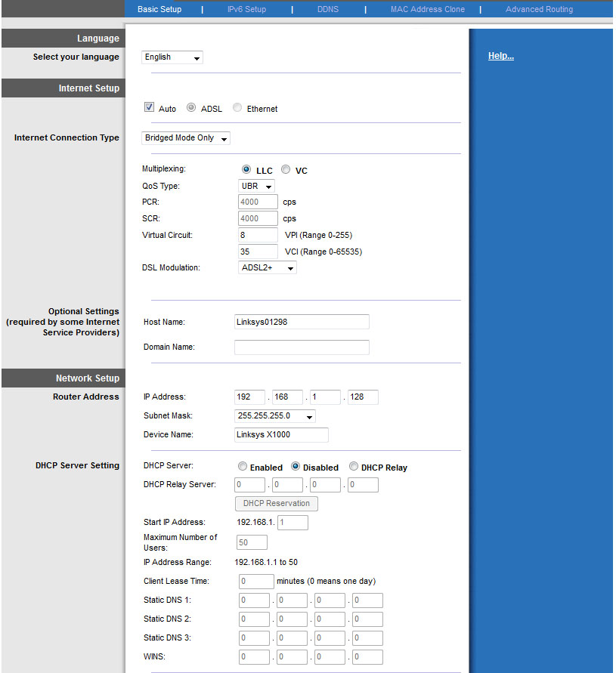The height and width of the screenshot is (673, 616).
Task: Click the VPI field
Action: point(258,235)
